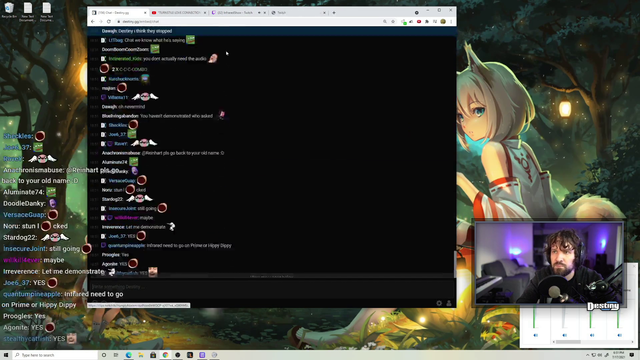Reload the Destiny.gg chat page

pyautogui.click(x=109, y=21)
